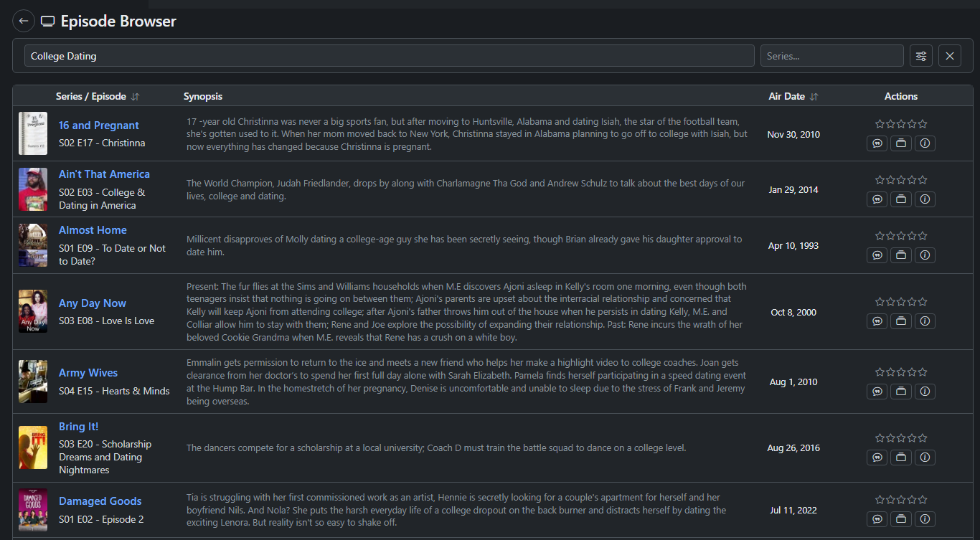Click the Synopsis column header

click(x=203, y=95)
